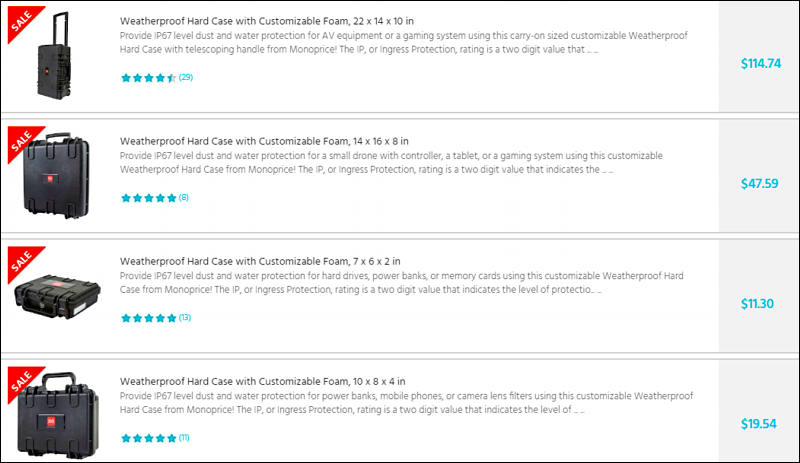800x463 pixels.
Task: Open the 10 x 8 x 4 case thumbnail
Action: tap(57, 415)
